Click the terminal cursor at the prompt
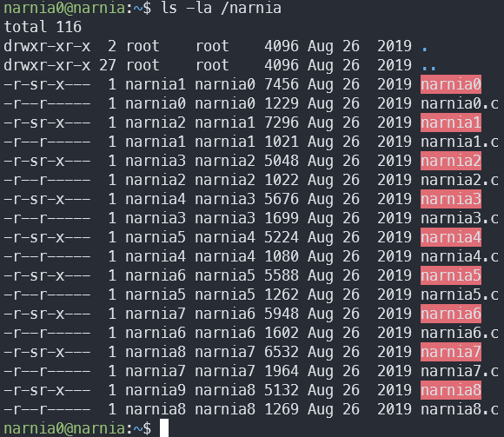This screenshot has width=504, height=437. pyautogui.click(x=164, y=428)
